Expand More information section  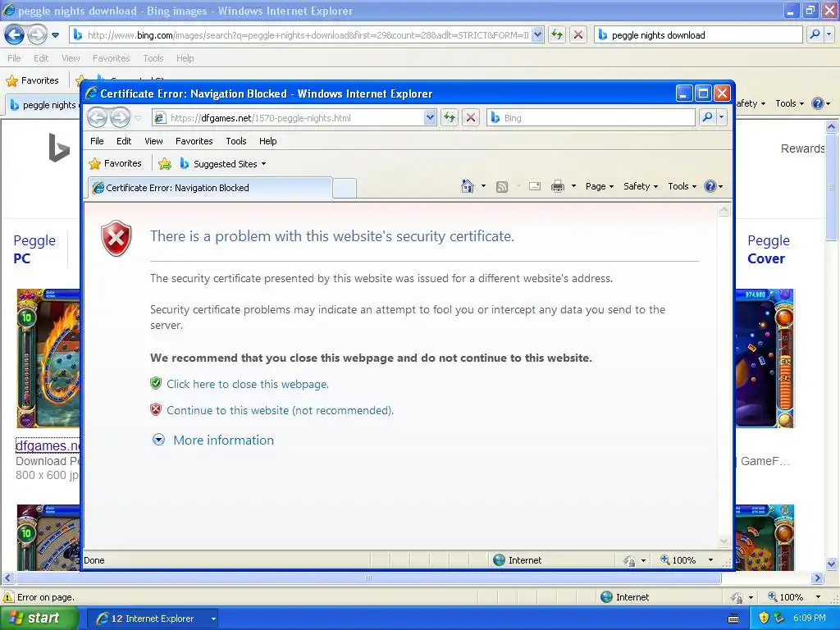click(213, 440)
